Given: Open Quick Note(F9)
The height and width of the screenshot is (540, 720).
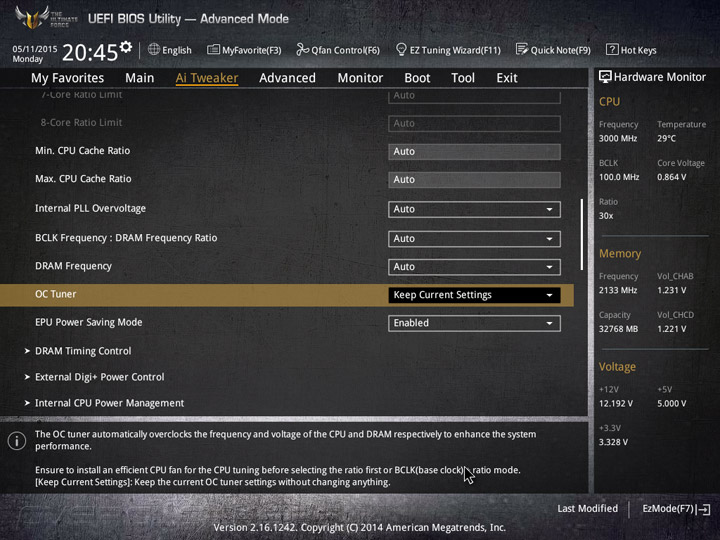Looking at the screenshot, I should click(553, 50).
